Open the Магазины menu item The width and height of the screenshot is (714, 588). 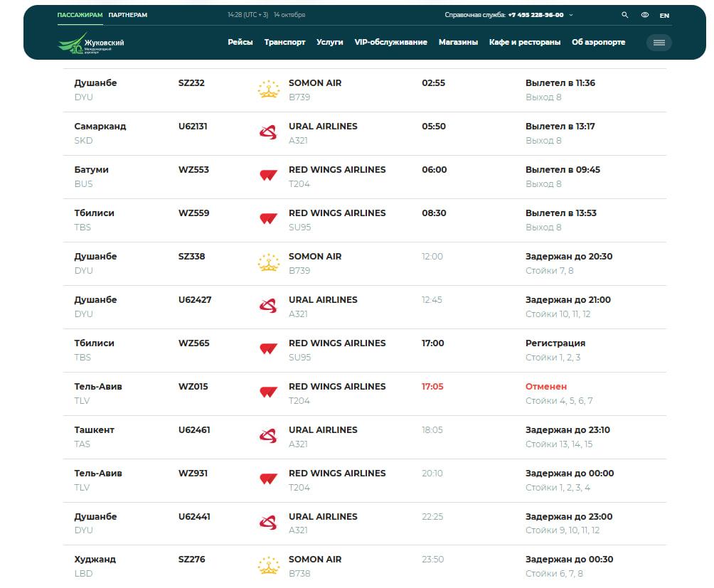pyautogui.click(x=458, y=42)
